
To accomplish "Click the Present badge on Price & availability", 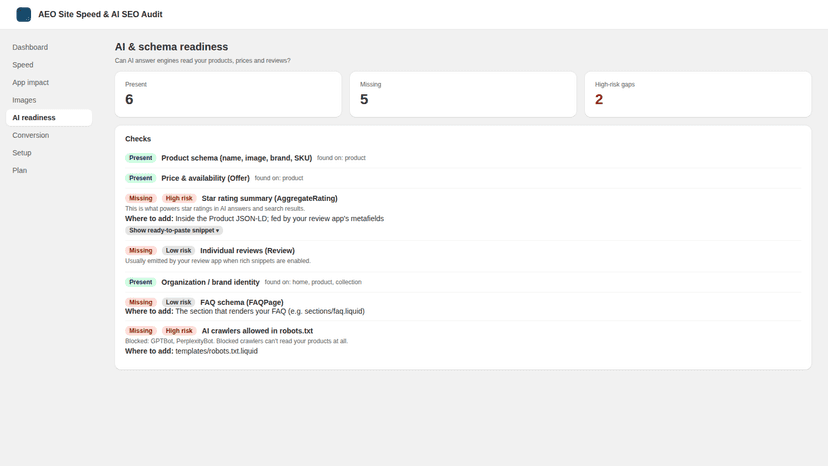I will [140, 178].
